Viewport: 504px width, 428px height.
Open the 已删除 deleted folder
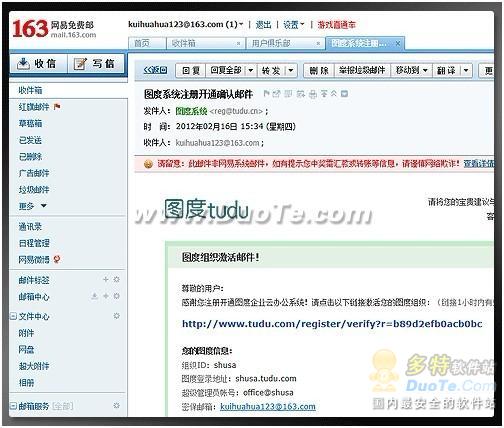30,157
